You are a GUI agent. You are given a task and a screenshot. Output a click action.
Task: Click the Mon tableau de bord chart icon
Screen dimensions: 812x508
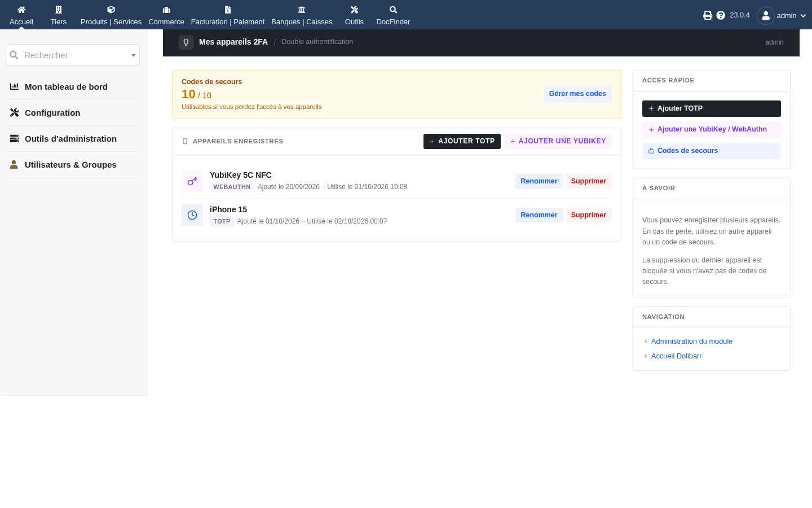15,87
